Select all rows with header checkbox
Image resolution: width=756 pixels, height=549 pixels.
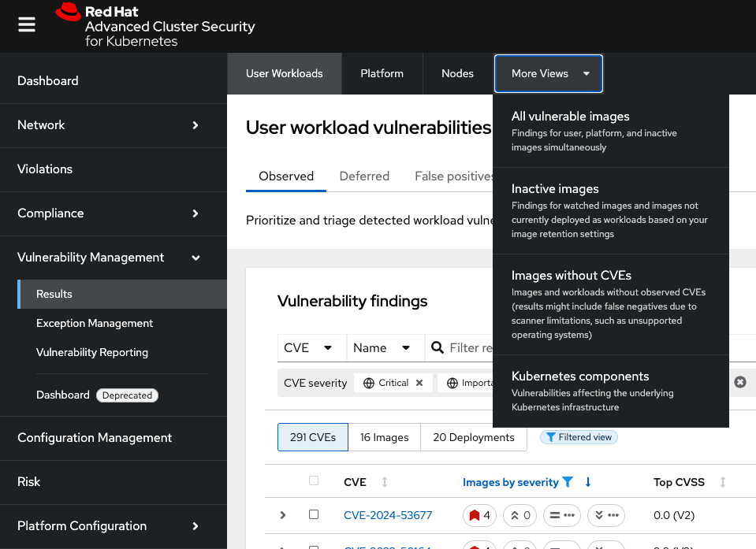tap(314, 480)
